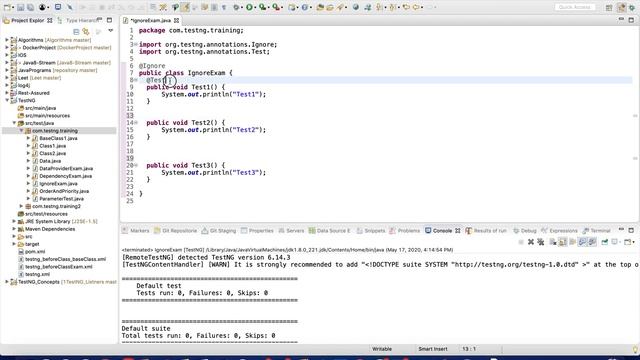This screenshot has width=640, height=360.
Task: Click the Smart Insert status entry
Action: [x=433, y=349]
